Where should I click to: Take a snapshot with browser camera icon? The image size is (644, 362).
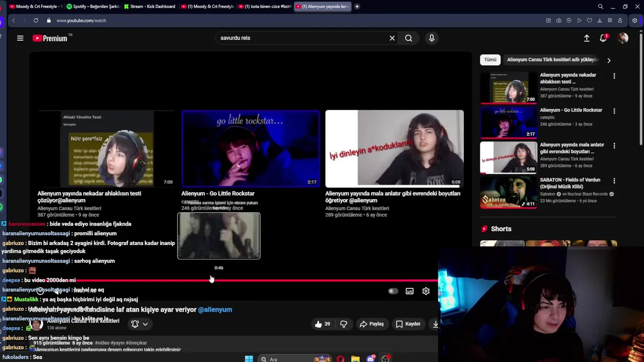[559, 21]
